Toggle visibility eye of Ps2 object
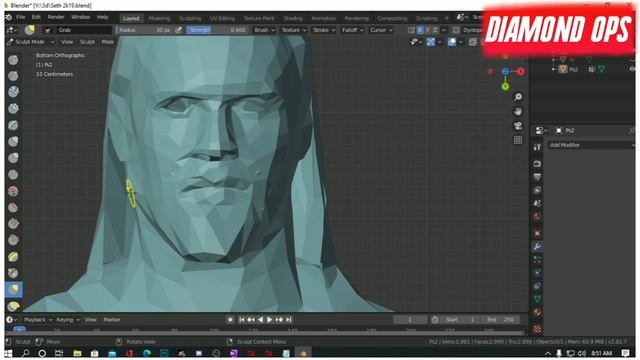The height and width of the screenshot is (360, 640). click(632, 69)
